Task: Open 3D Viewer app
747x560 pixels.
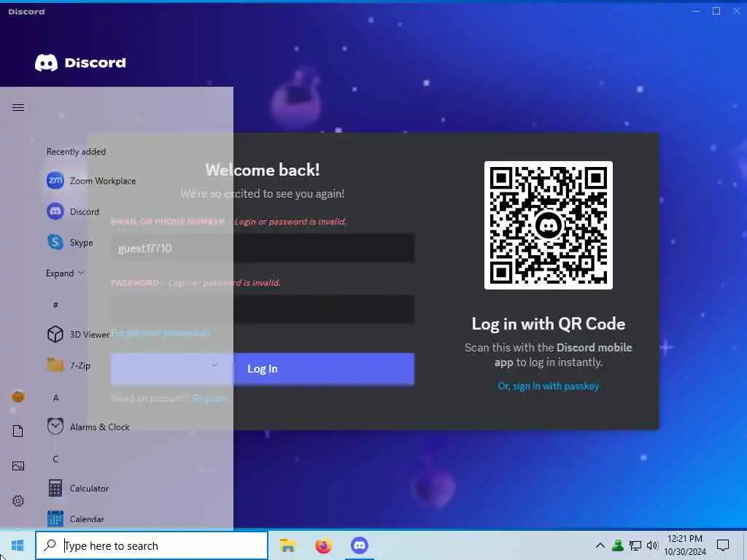Action: 79,334
